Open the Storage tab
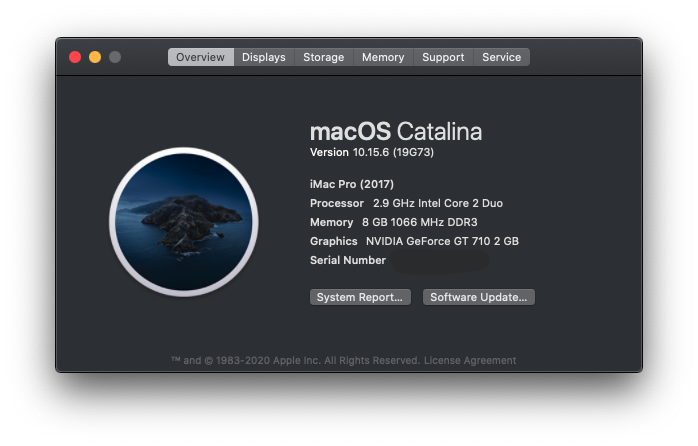The image size is (698, 446). 324,57
